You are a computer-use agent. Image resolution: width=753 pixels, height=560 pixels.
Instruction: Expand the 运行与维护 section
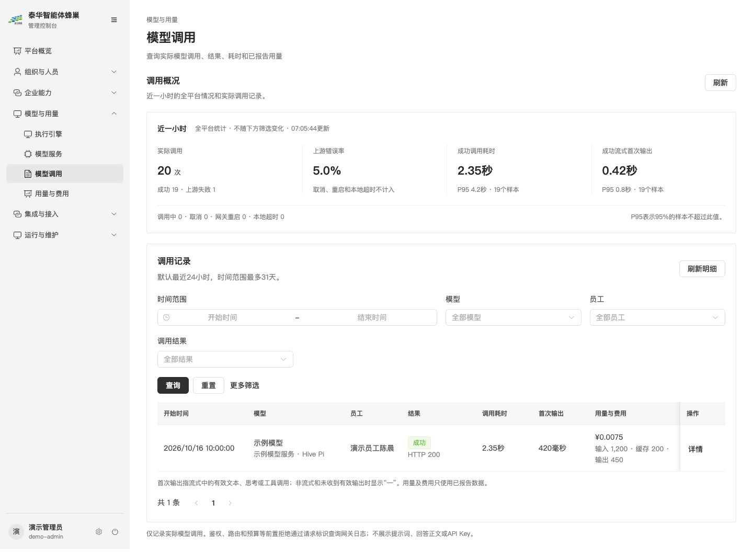(x=65, y=235)
